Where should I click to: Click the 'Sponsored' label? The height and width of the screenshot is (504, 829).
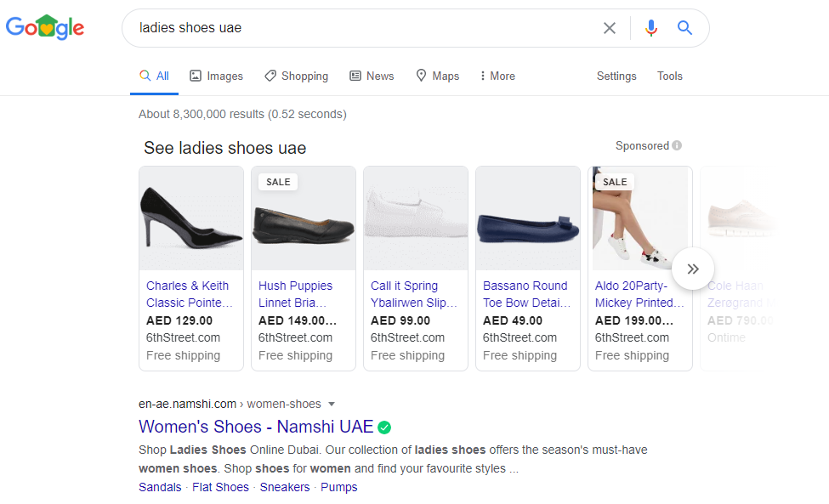coord(642,146)
